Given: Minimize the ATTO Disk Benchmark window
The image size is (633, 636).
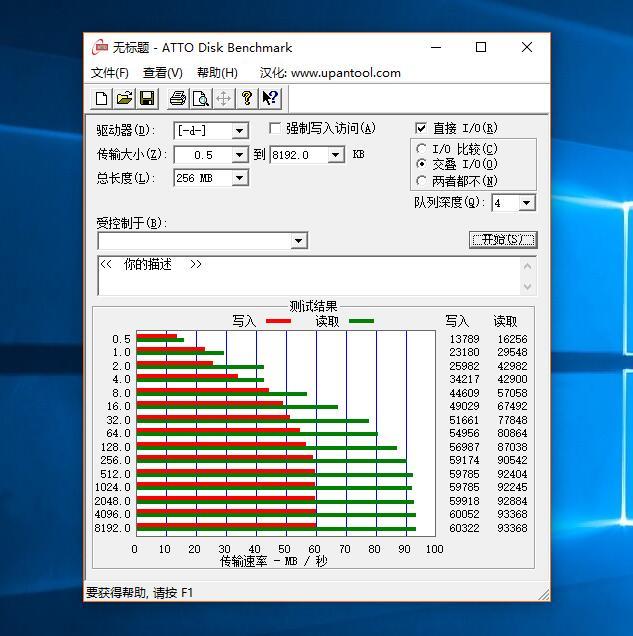Looking at the screenshot, I should point(436,47).
